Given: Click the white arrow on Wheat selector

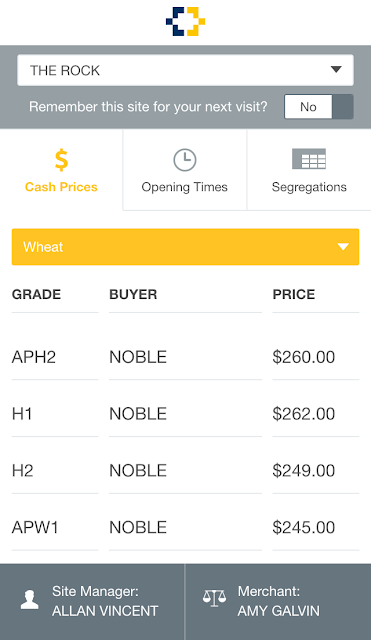Looking at the screenshot, I should point(343,247).
